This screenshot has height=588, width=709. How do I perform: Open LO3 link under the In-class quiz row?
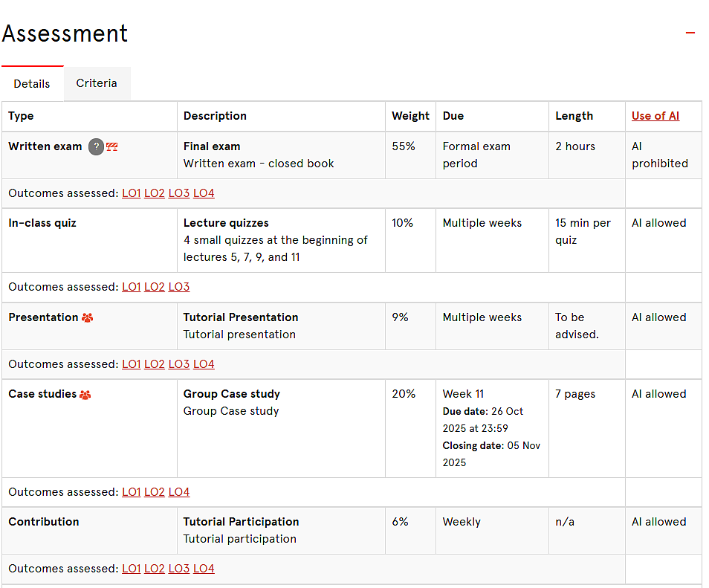click(178, 287)
